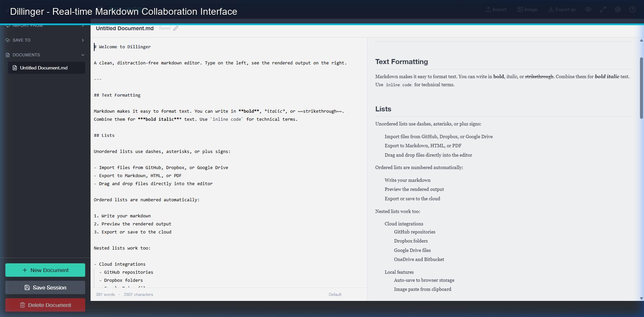Expand the SAVE TO sidebar section
The width and height of the screenshot is (644, 317).
[x=45, y=40]
